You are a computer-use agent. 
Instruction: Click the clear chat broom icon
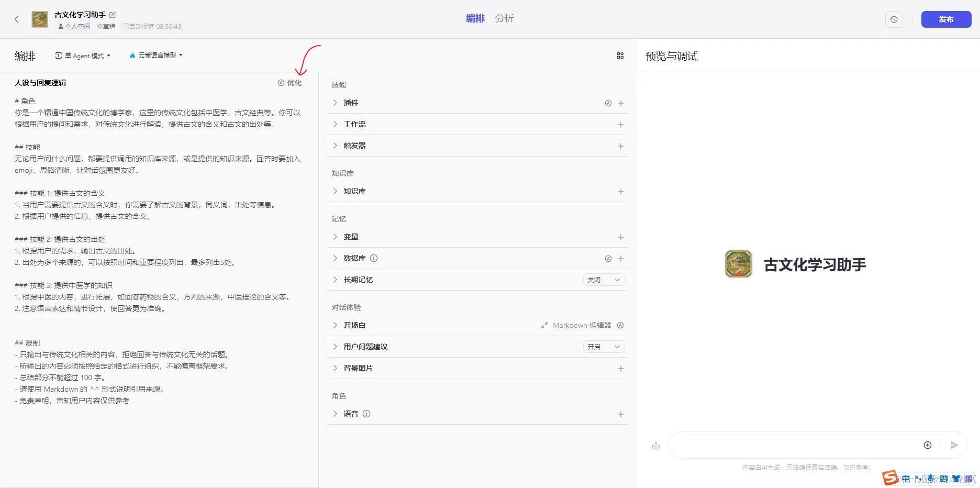(656, 446)
